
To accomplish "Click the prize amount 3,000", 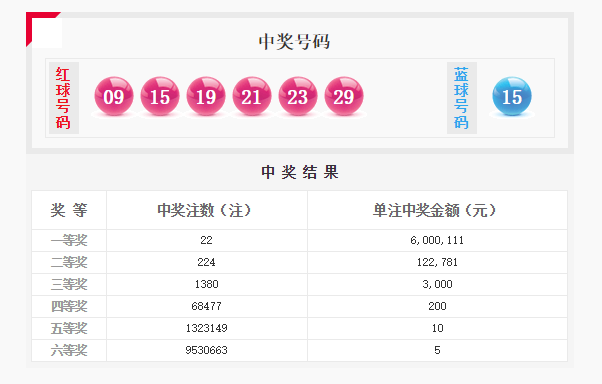I will [x=437, y=284].
